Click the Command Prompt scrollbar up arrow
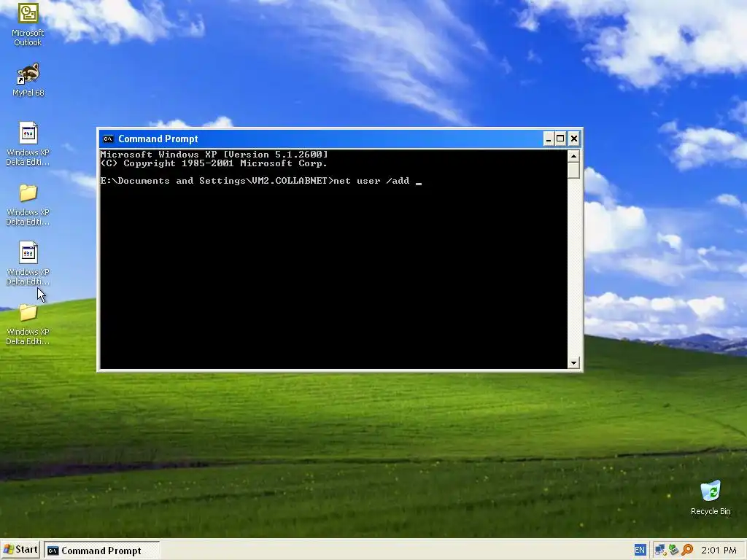Viewport: 747px width, 560px height. point(573,156)
